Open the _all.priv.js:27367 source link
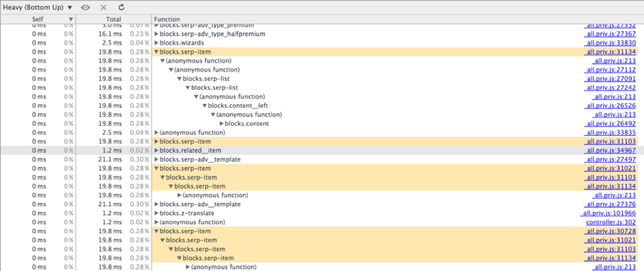 [610, 34]
